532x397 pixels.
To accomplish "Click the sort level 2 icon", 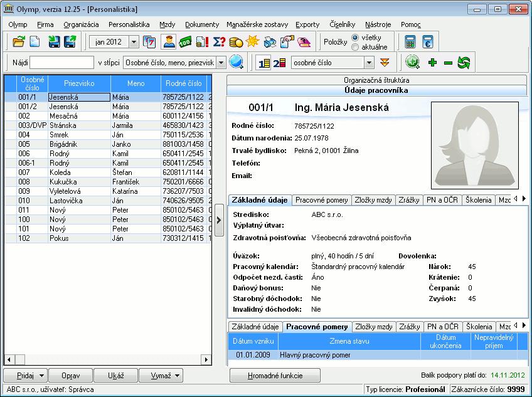I will pos(280,63).
